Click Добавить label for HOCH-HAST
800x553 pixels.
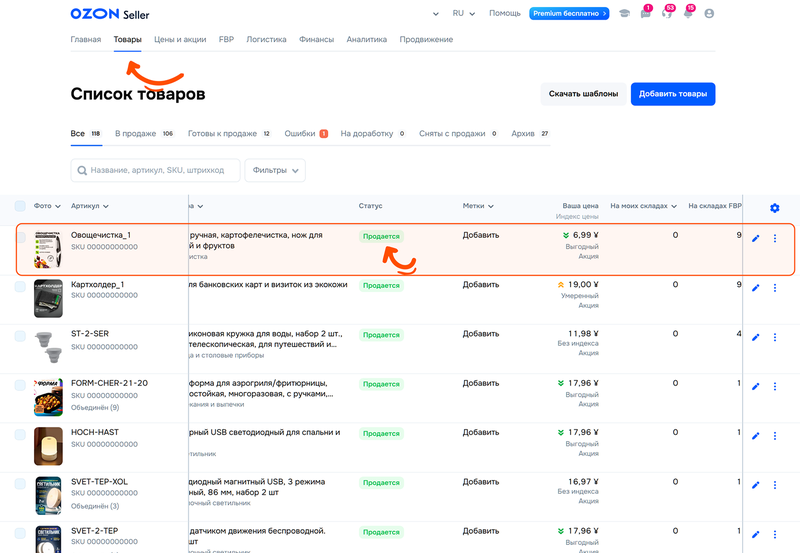pos(481,433)
